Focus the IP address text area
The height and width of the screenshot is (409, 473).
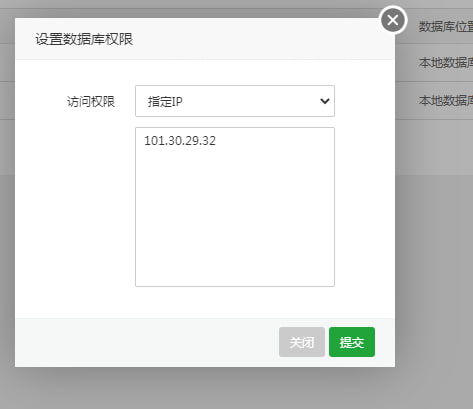(235, 207)
